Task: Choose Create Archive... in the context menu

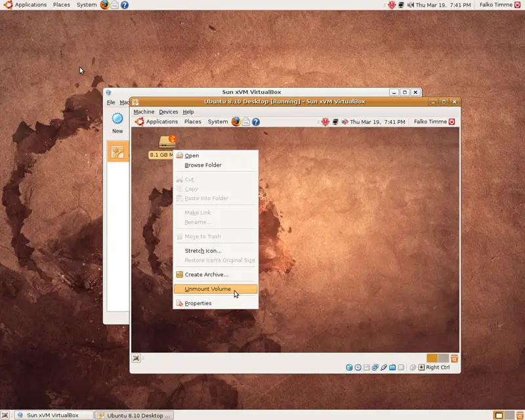Action: [x=216, y=274]
